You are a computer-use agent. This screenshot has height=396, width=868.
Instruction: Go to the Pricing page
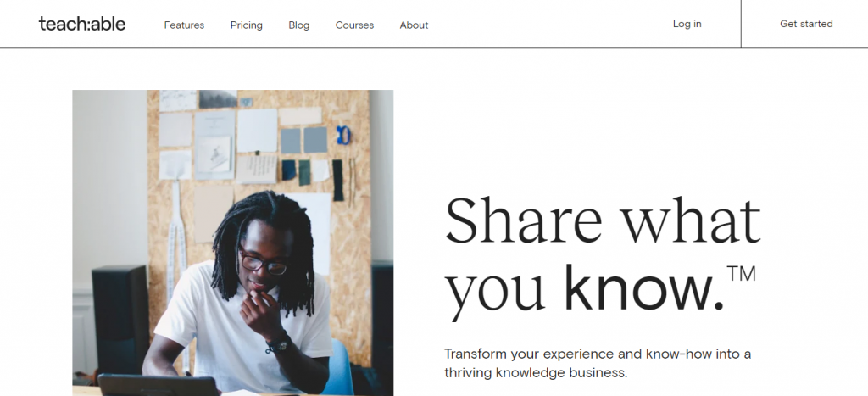246,25
